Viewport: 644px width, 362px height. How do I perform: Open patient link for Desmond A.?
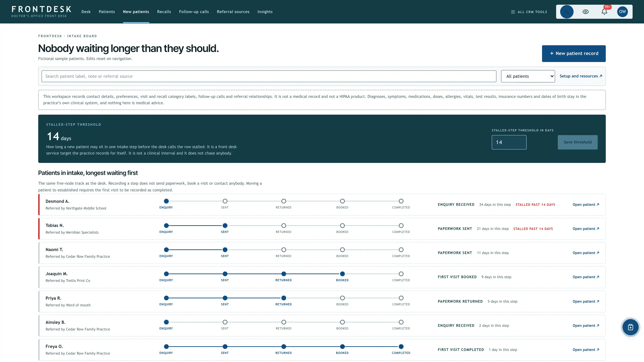click(x=586, y=205)
